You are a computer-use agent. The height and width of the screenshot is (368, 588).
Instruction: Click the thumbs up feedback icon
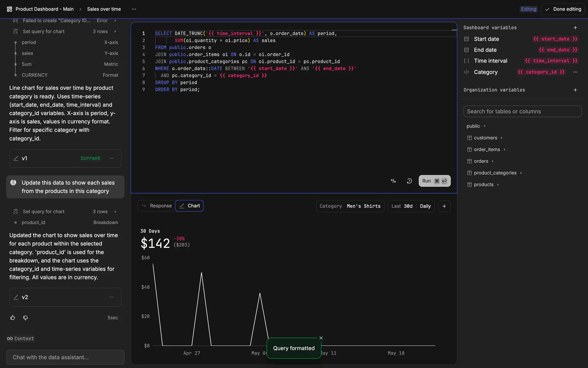pos(13,318)
